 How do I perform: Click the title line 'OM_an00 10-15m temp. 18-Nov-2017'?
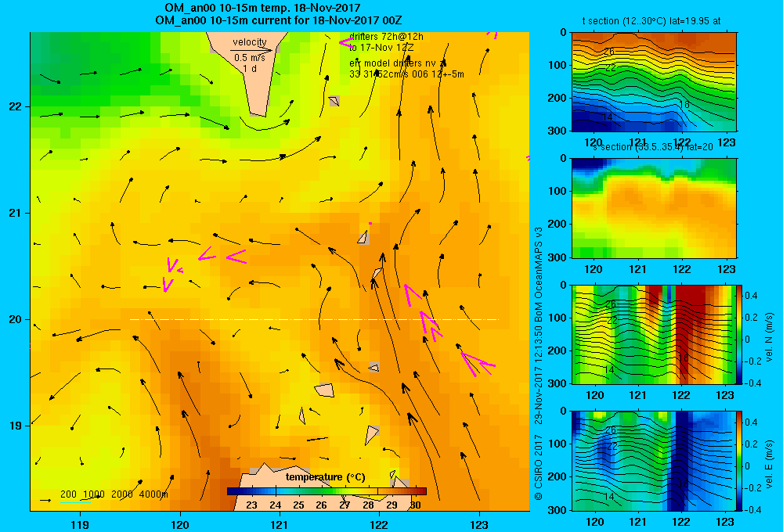(x=262, y=8)
